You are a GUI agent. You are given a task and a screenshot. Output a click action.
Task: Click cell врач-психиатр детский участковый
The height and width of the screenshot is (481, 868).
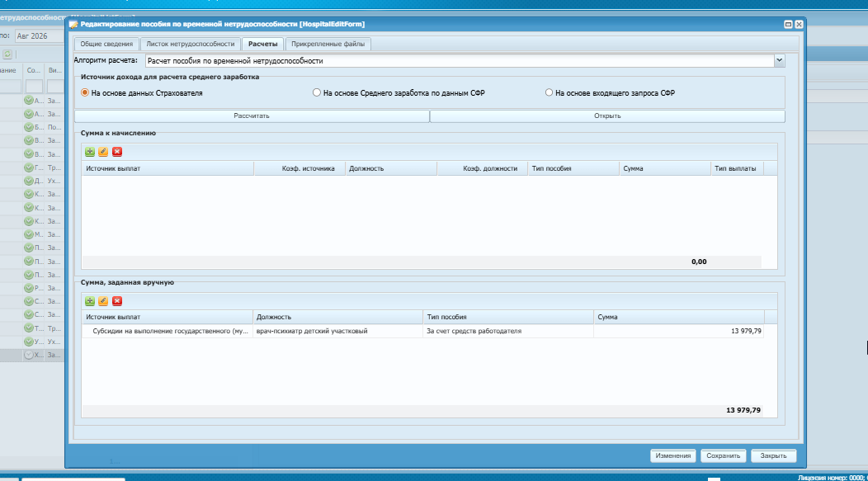337,331
